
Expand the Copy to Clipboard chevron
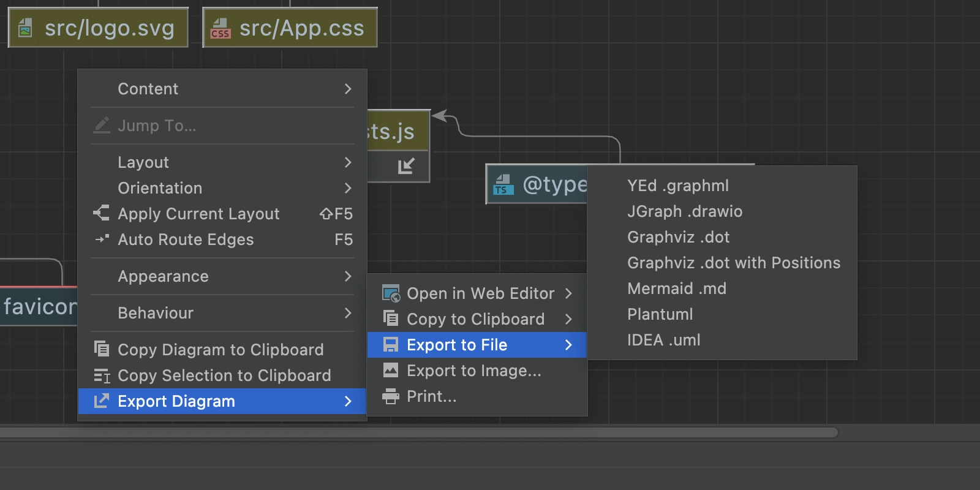click(568, 319)
